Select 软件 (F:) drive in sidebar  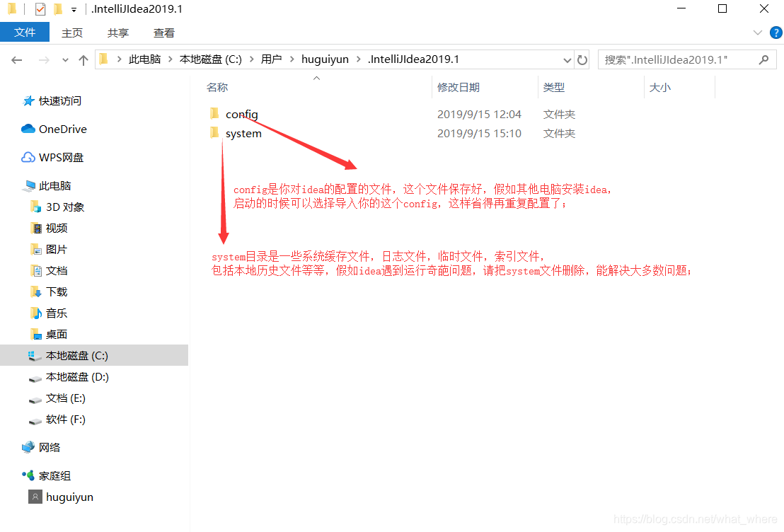[66, 420]
